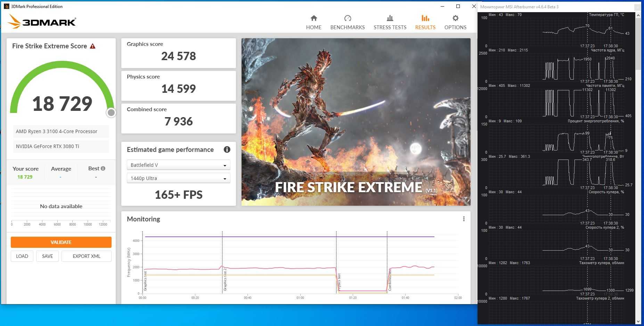The width and height of the screenshot is (644, 326).
Task: Click the Export XML button
Action: (87, 256)
